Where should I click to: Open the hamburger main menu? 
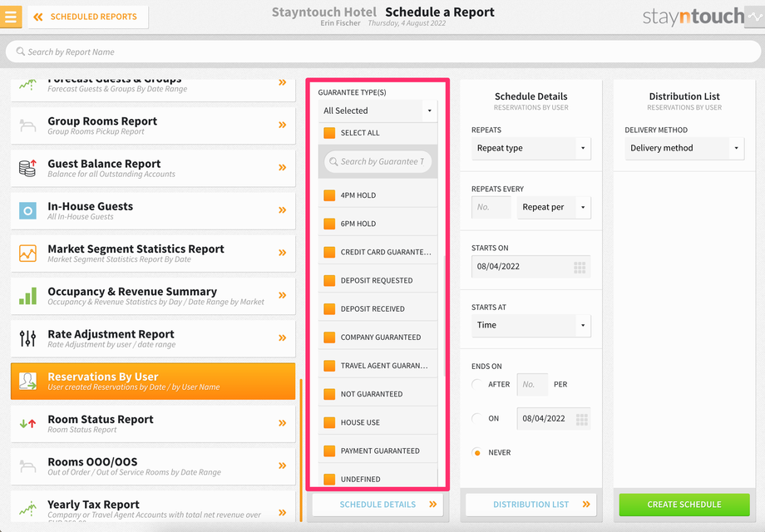[10, 16]
